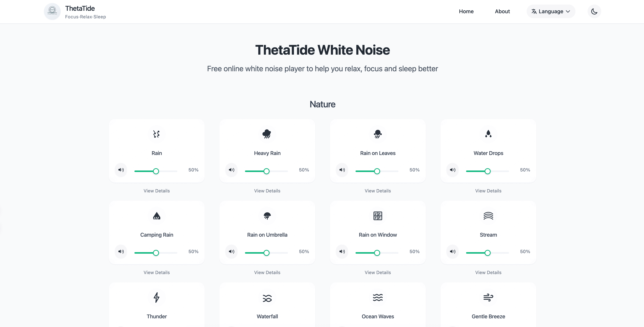
Task: Click the Rain on Umbrella slider handle
Action: click(267, 253)
